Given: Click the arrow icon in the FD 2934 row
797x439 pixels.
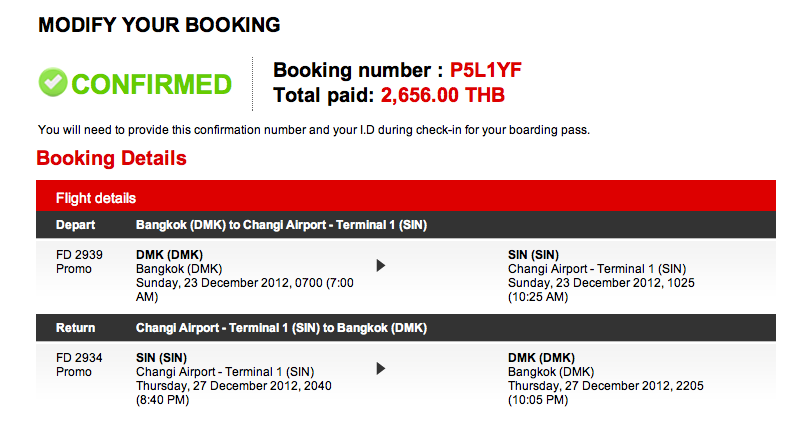Looking at the screenshot, I should (381, 368).
